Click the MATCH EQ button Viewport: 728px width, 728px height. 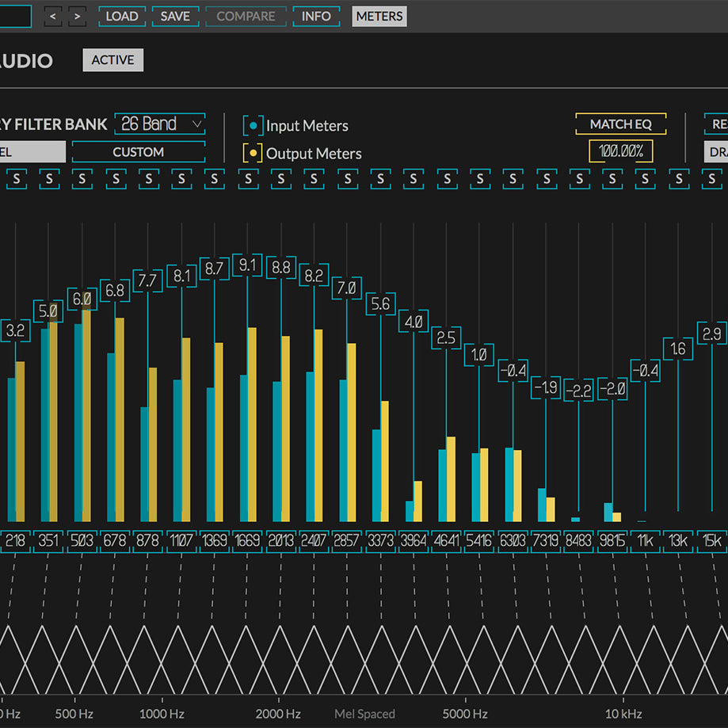pyautogui.click(x=621, y=124)
